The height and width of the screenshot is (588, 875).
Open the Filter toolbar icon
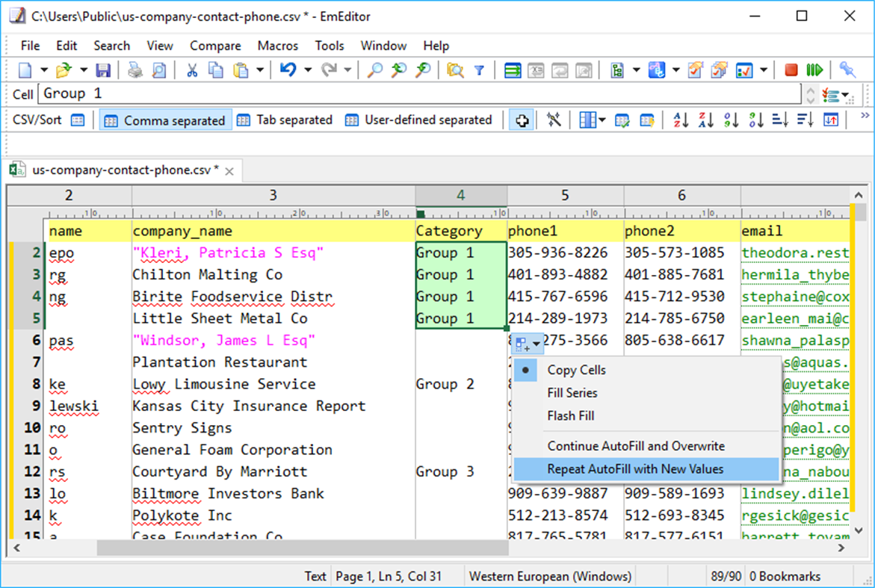click(x=480, y=69)
